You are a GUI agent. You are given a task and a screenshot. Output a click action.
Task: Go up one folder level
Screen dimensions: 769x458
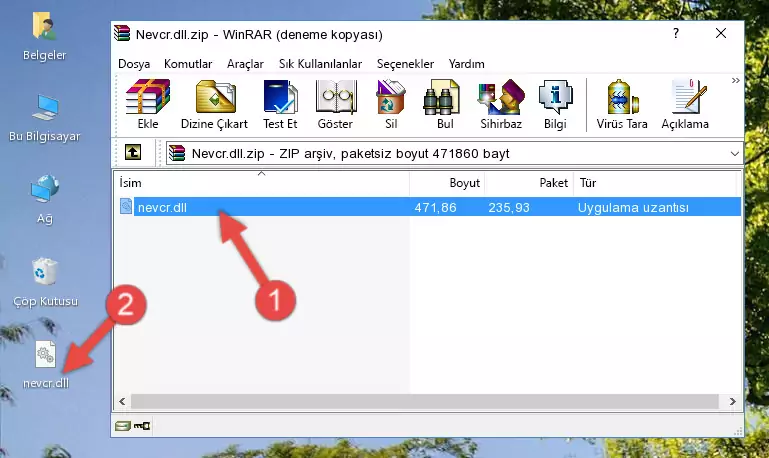(133, 153)
